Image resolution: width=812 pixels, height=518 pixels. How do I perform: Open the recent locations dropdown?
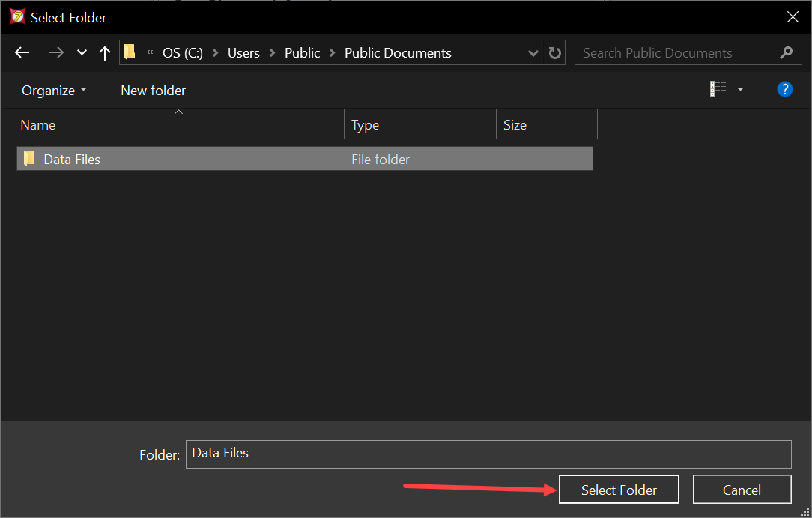coord(82,53)
